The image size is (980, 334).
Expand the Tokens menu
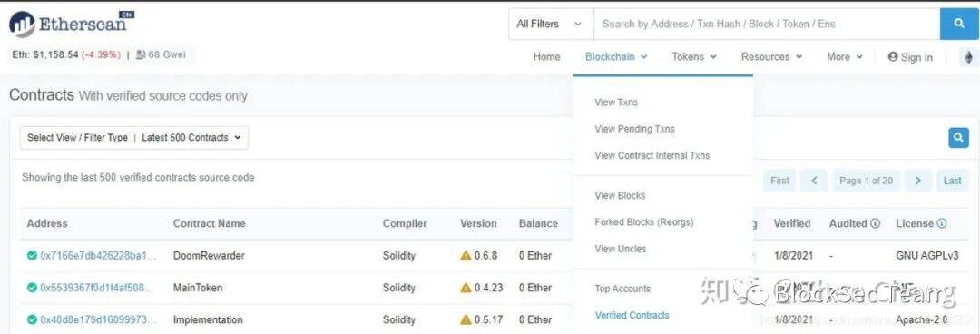pos(694,57)
